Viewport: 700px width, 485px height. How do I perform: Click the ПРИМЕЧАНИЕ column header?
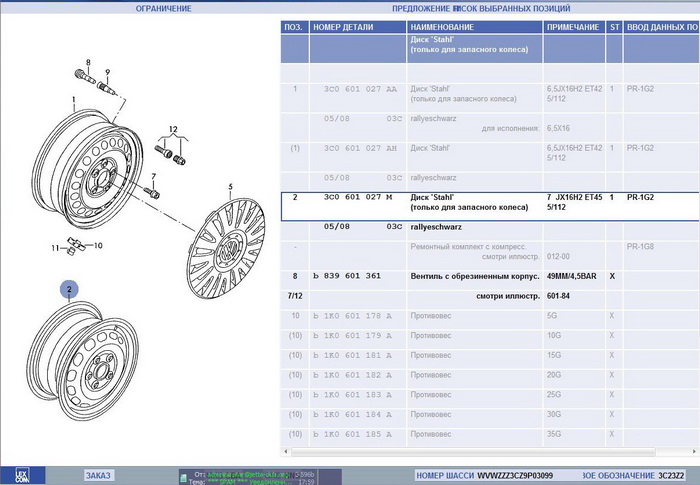pos(574,27)
